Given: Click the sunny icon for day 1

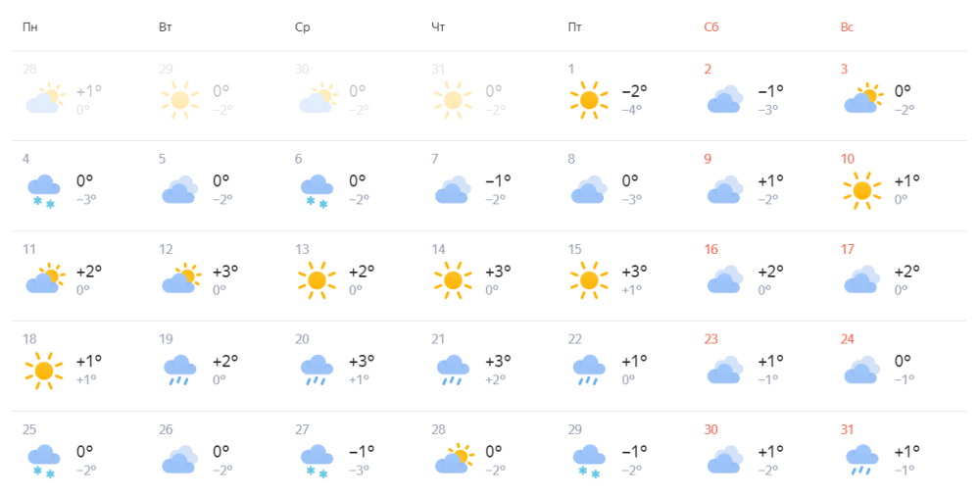Looking at the screenshot, I should [x=589, y=100].
